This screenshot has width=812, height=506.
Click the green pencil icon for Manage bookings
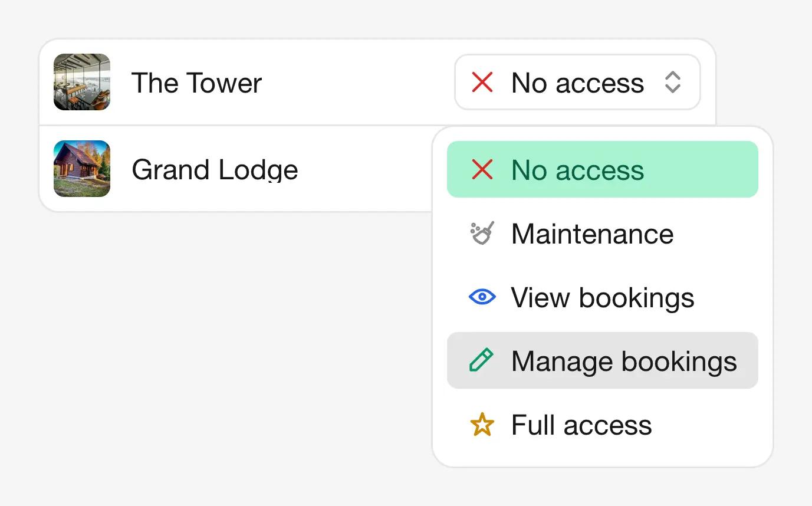pyautogui.click(x=481, y=360)
